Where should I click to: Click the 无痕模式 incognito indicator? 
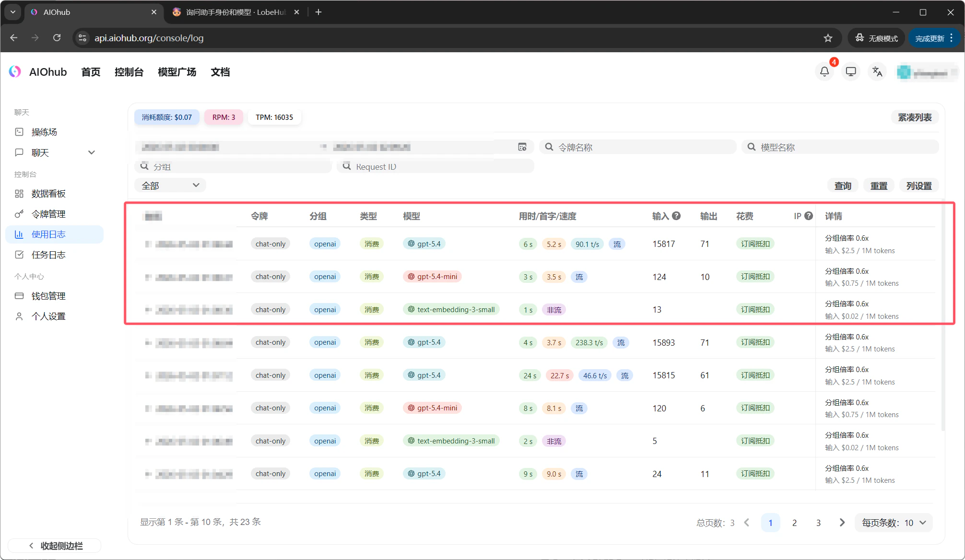(x=877, y=38)
